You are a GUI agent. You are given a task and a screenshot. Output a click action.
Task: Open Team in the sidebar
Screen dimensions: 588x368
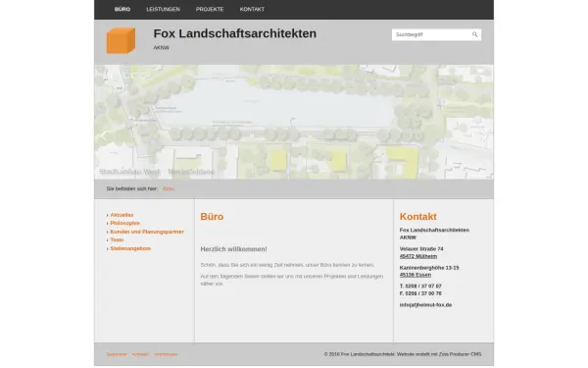pyautogui.click(x=117, y=240)
